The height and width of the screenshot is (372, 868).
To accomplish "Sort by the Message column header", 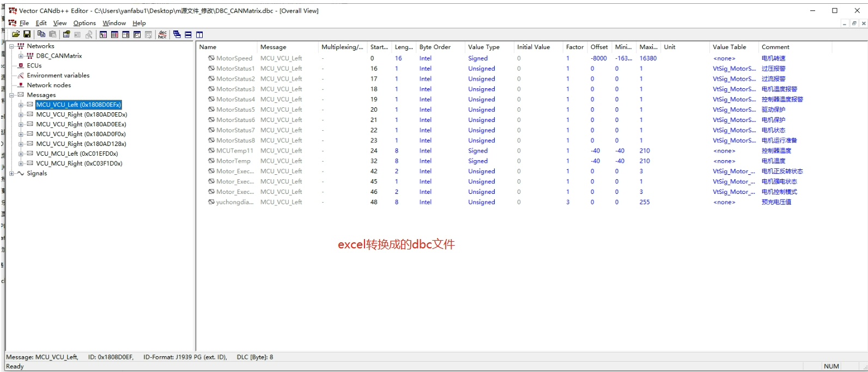I will 287,47.
